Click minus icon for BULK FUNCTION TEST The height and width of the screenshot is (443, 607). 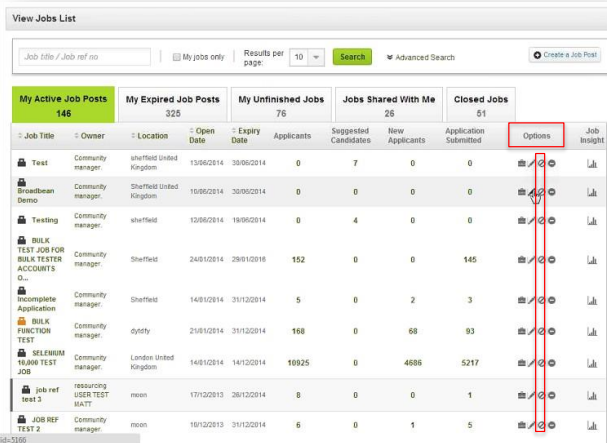coord(552,331)
